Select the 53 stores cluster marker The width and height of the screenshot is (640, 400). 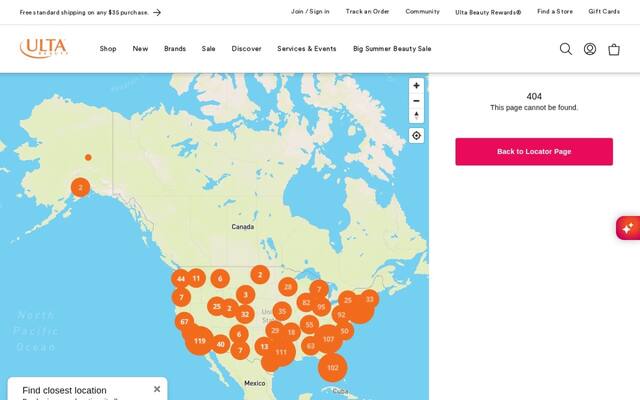(309, 325)
